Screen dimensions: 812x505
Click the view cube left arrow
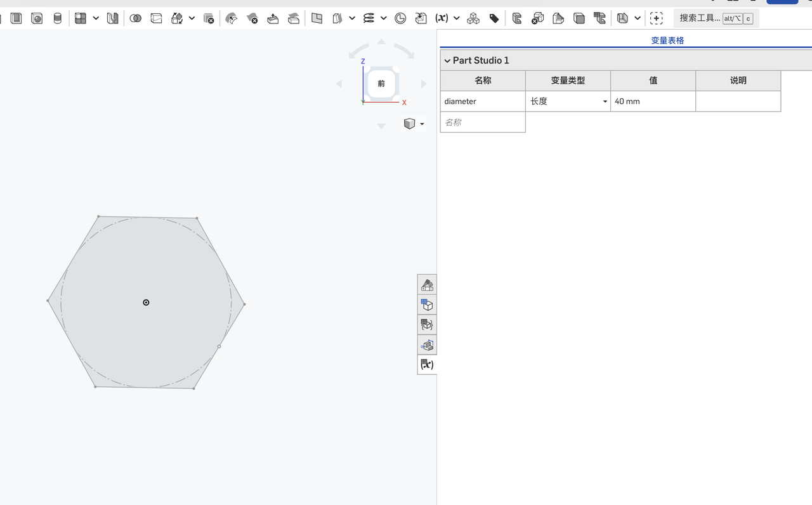[339, 84]
